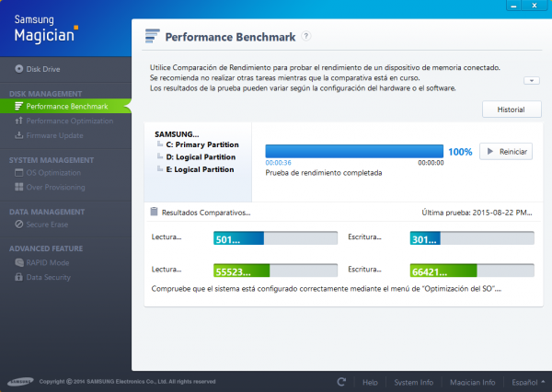Open System Info from footer
This screenshot has width=552, height=392.
click(x=413, y=381)
